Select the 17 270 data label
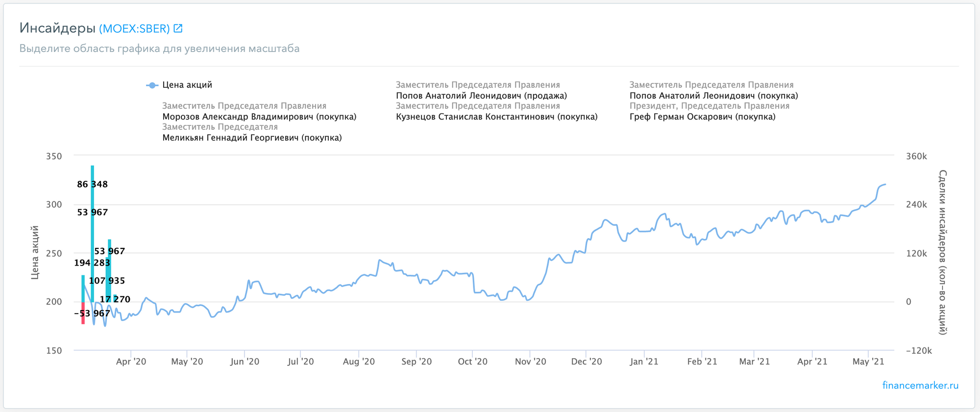 (115, 299)
